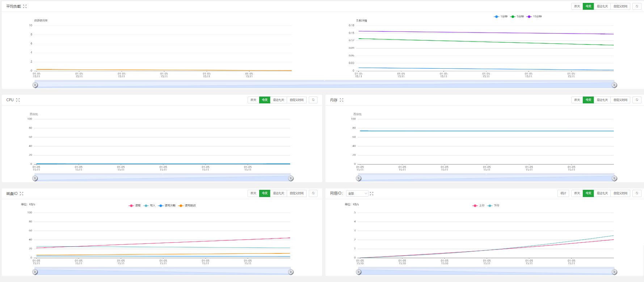Toggle the 1分钟 series in load legend

point(501,17)
